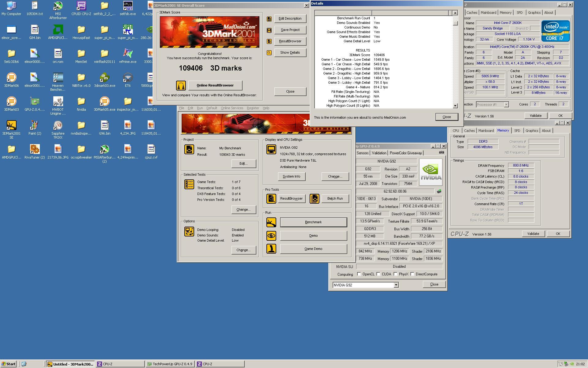This screenshot has width=588, height=368.
Task: Open the ET6 desktop icon
Action: [x=128, y=80]
